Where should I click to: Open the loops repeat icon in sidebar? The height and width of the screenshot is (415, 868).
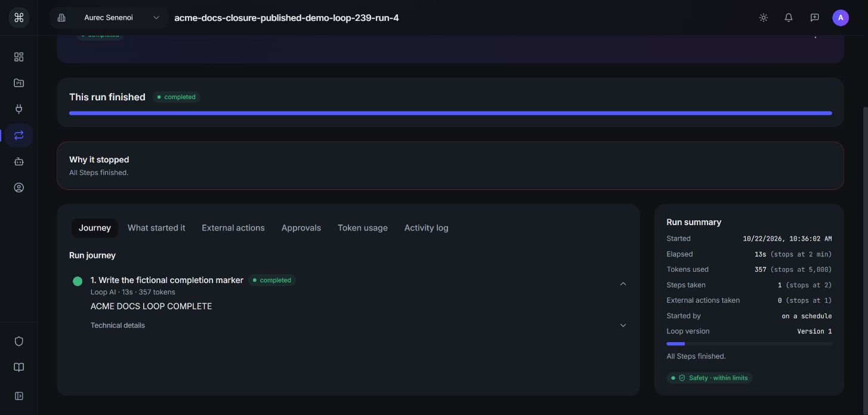(x=18, y=135)
